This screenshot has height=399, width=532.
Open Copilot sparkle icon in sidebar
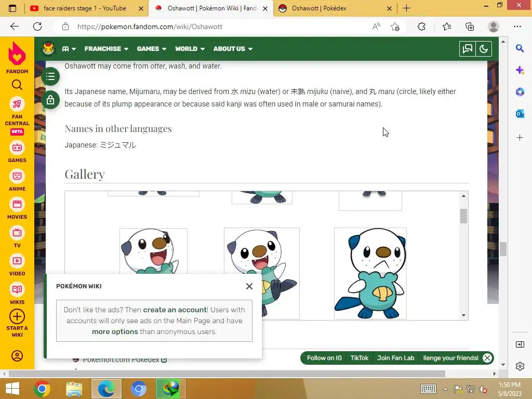[520, 70]
